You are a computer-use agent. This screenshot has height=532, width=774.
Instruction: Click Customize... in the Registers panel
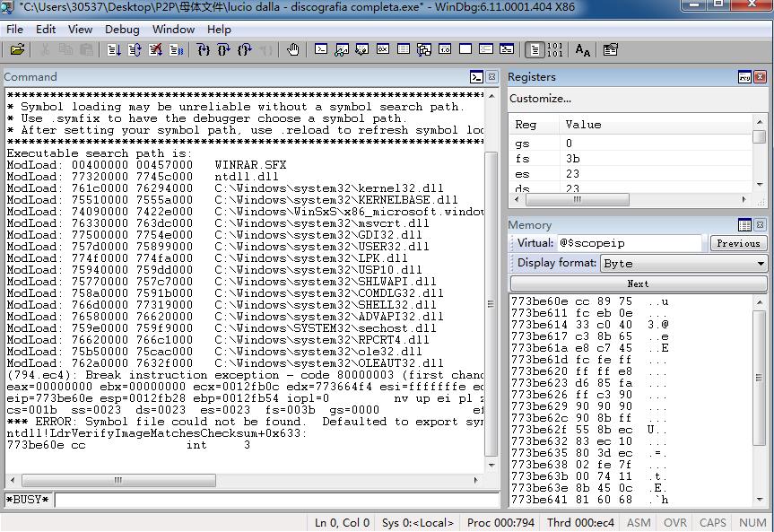540,99
